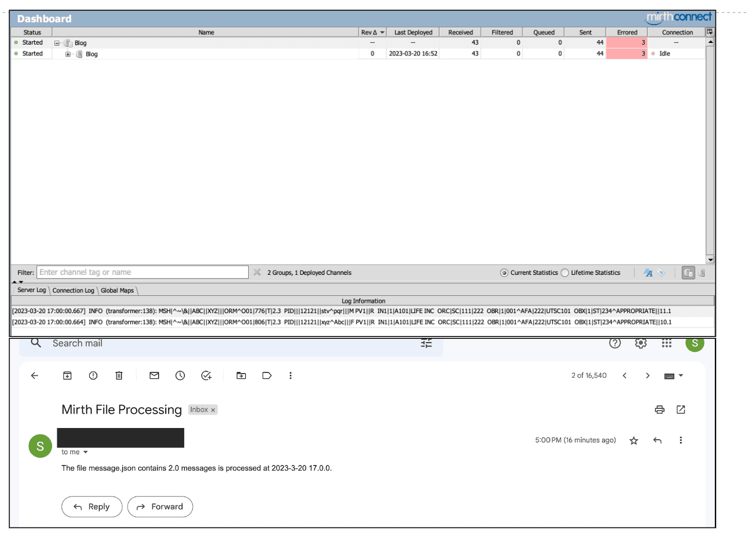Click the Connection column header
Screen dimensions: 748x560
point(677,33)
